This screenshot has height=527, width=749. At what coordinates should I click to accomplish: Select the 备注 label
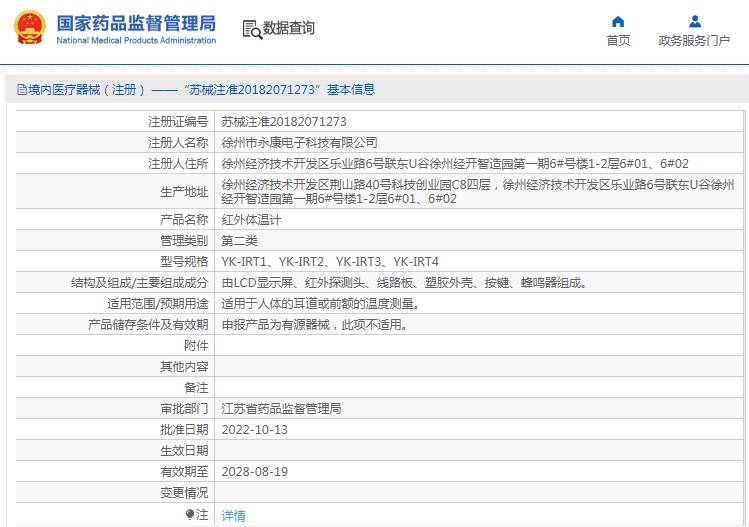[196, 388]
